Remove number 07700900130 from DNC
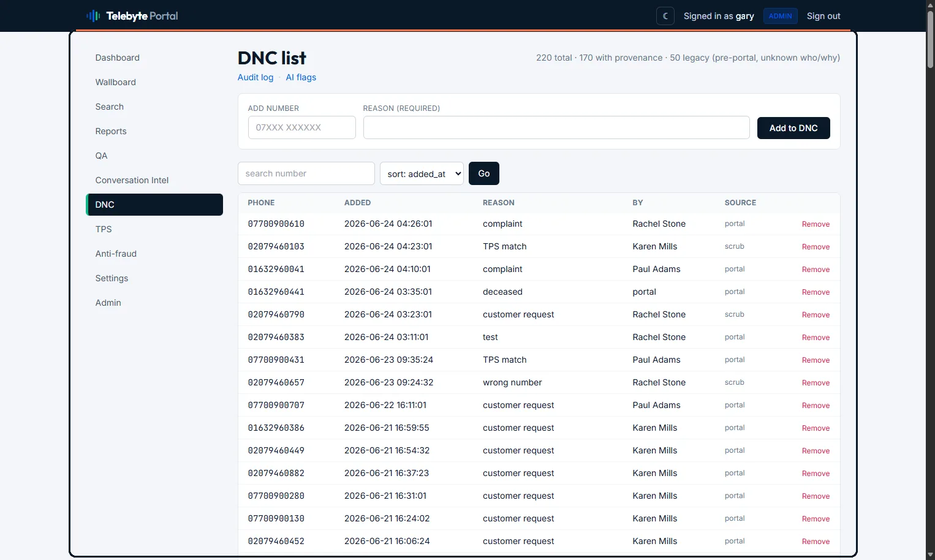Viewport: 935px width, 560px height. [816, 519]
